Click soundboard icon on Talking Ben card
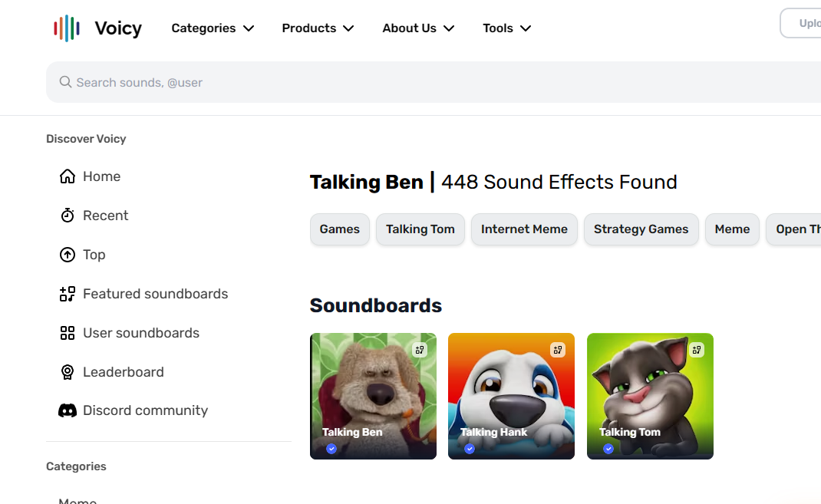The width and height of the screenshot is (821, 504). 420,350
